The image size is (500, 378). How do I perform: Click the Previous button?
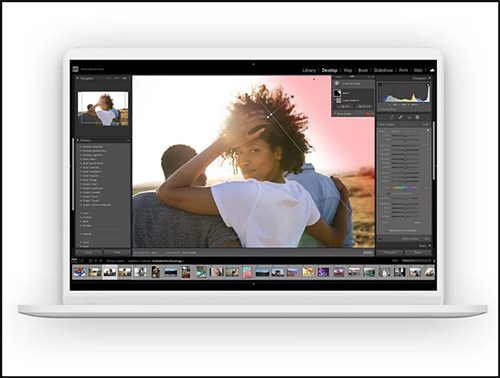(x=390, y=252)
